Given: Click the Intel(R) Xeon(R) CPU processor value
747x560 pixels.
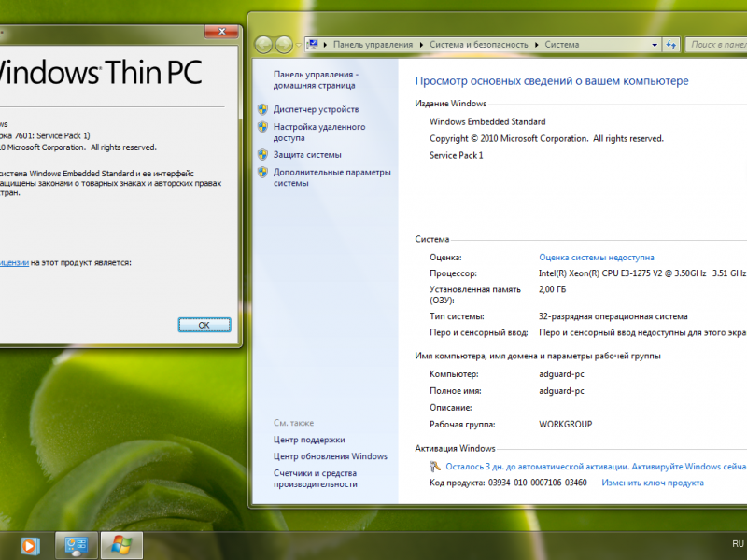Looking at the screenshot, I should point(642,273).
